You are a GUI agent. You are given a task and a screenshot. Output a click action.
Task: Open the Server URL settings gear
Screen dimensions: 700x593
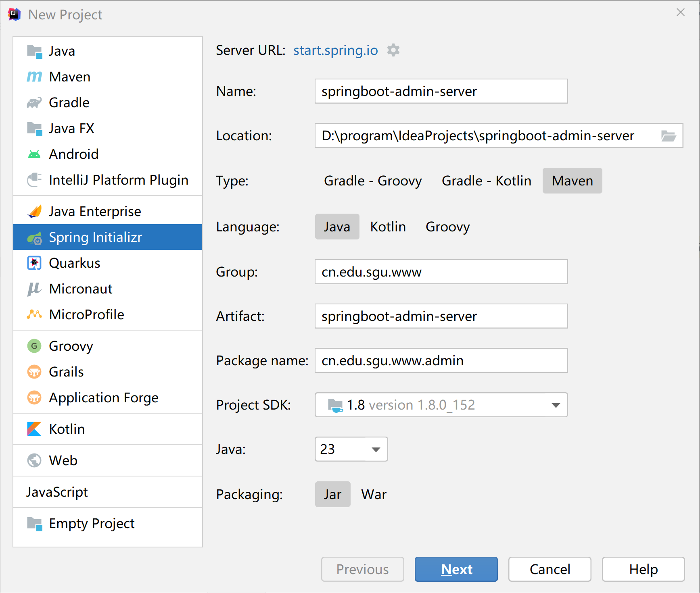[x=393, y=50]
